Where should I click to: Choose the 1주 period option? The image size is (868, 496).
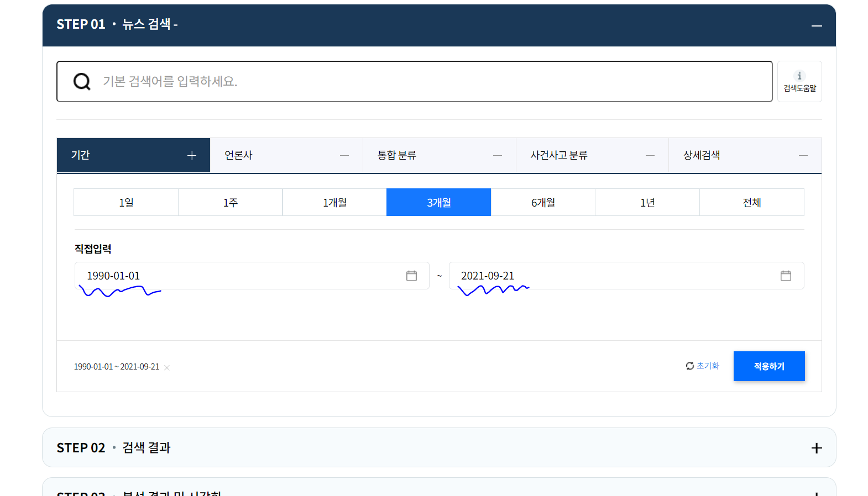click(x=231, y=202)
